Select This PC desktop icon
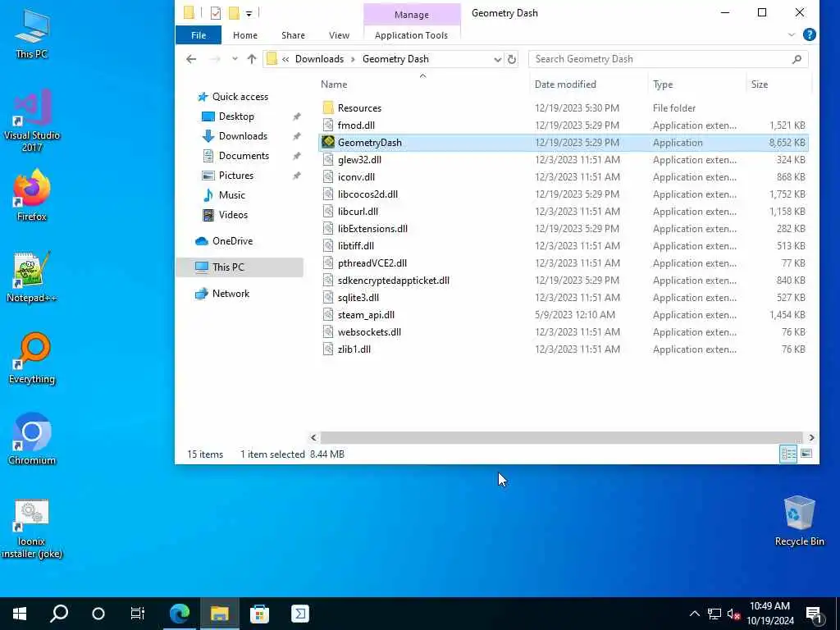Image resolution: width=840 pixels, height=630 pixels. [32, 33]
